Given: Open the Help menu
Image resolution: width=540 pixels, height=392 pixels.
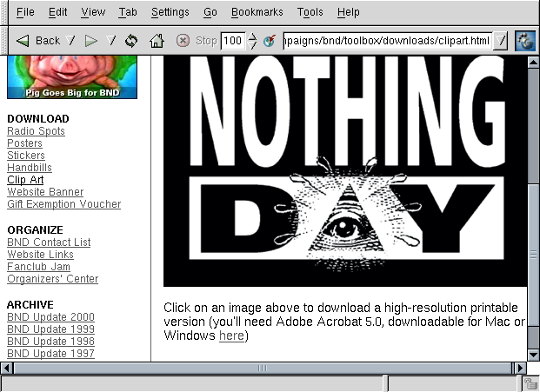Looking at the screenshot, I should (x=348, y=12).
